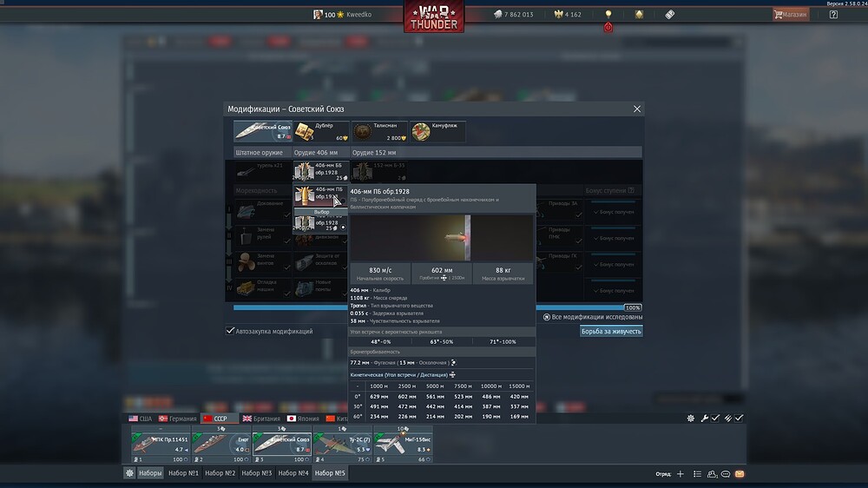The width and height of the screenshot is (868, 488).
Task: Open the slotbar gear settings icon
Action: 690,419
